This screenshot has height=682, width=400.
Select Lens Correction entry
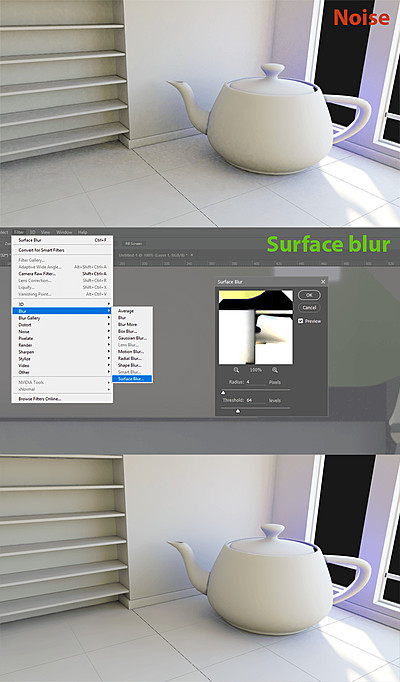click(x=62, y=281)
